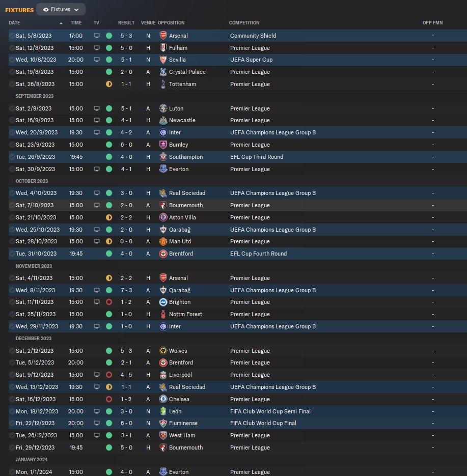Viewport: 467px width, 476px height.
Task: Click the León club badge
Action: click(163, 411)
